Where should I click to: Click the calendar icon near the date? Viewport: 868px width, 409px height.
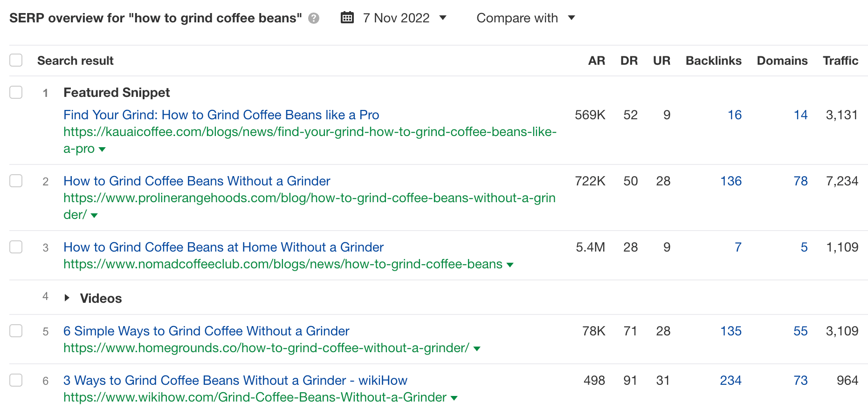(x=347, y=17)
